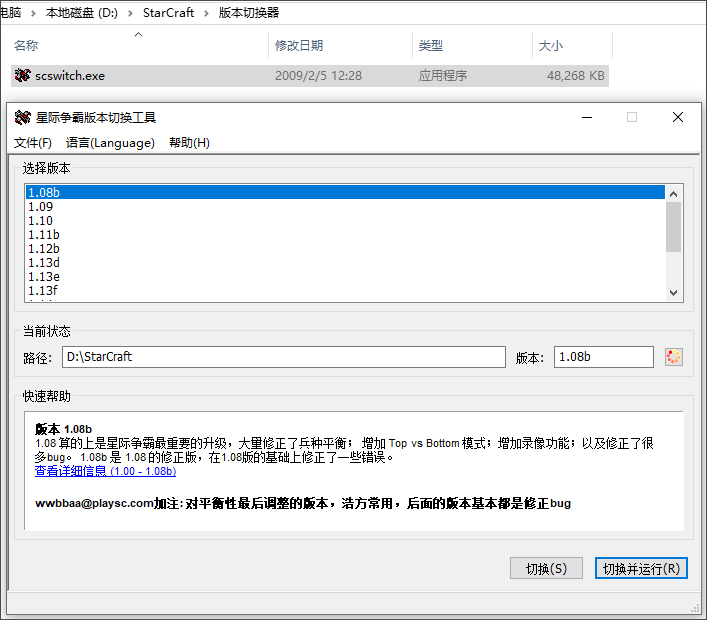707x620 pixels.
Task: Select version 1.13f in the list
Action: point(345,290)
